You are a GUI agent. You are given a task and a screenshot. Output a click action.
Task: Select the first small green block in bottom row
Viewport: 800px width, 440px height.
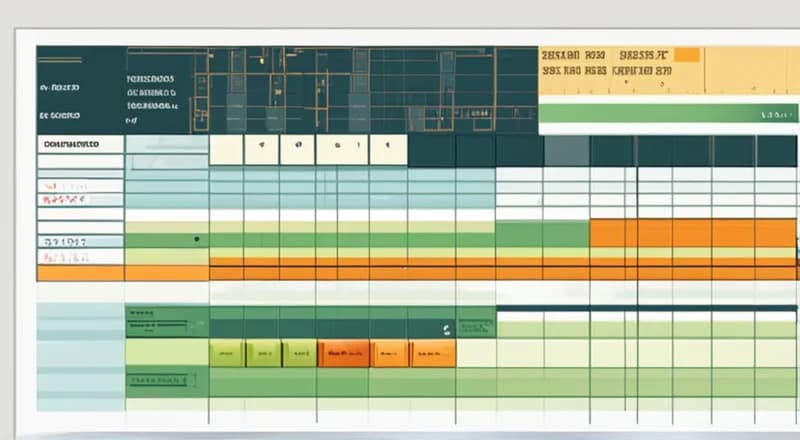pyautogui.click(x=227, y=353)
